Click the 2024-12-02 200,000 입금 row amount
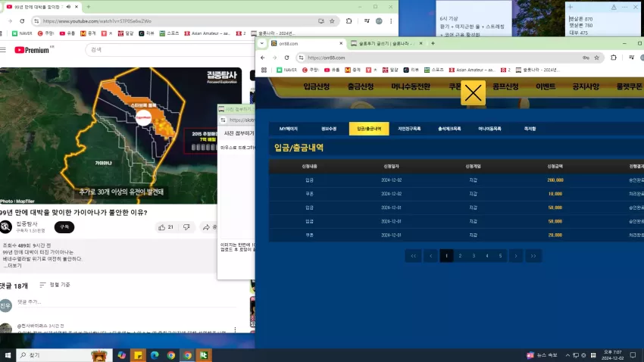The image size is (644, 362). coord(555,180)
